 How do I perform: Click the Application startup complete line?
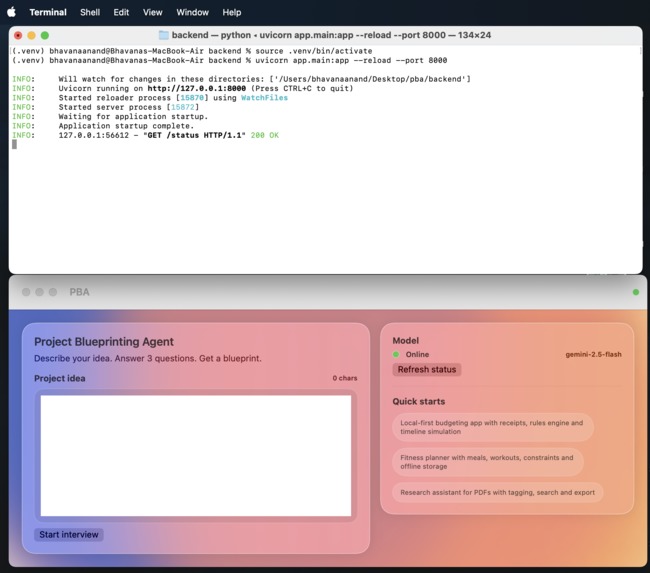[x=126, y=126]
